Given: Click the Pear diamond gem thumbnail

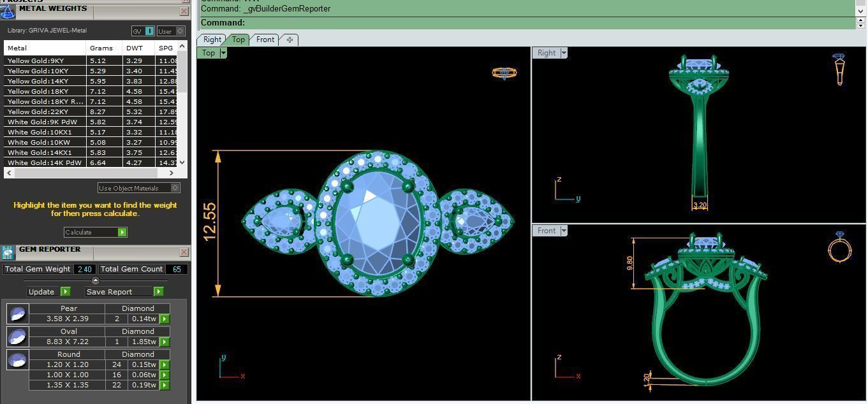Looking at the screenshot, I should (x=17, y=314).
